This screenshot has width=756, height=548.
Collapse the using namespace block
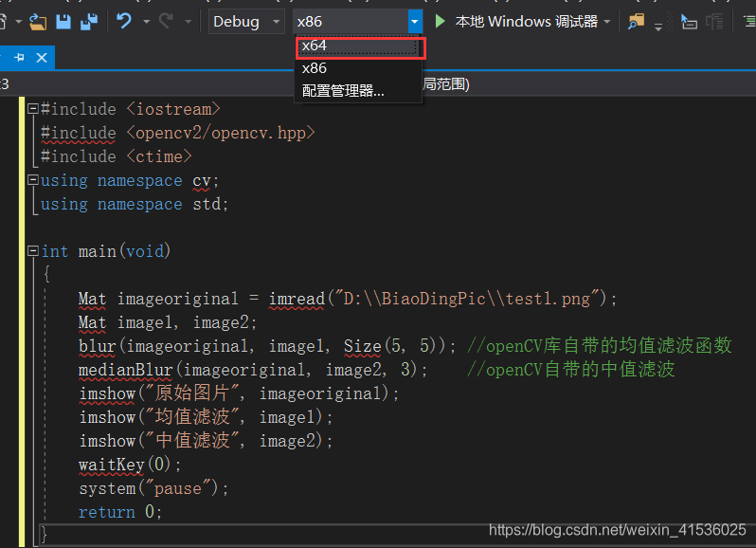[33, 180]
